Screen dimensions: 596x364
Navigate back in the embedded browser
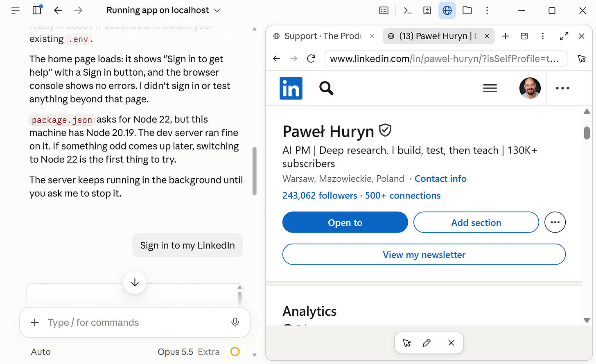(277, 59)
